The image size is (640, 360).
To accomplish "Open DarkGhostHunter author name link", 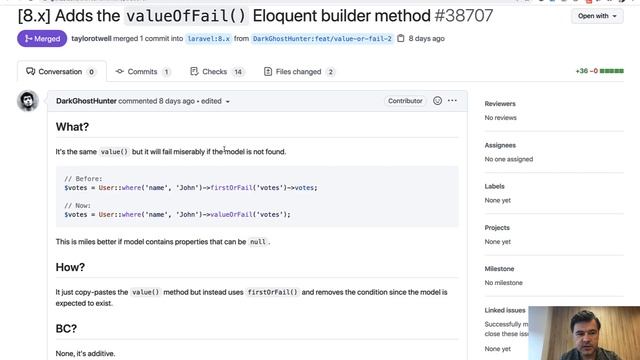I will click(x=86, y=101).
